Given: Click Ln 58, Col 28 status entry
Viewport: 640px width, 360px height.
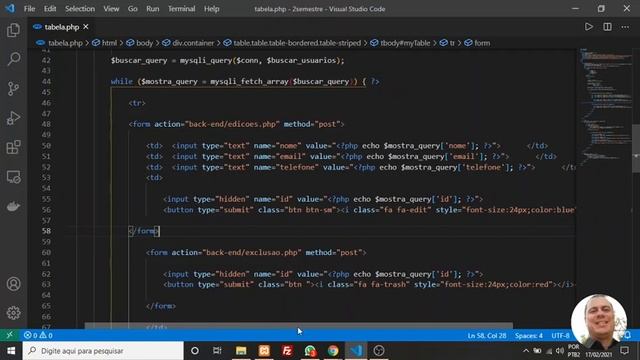Looking at the screenshot, I should (487, 336).
